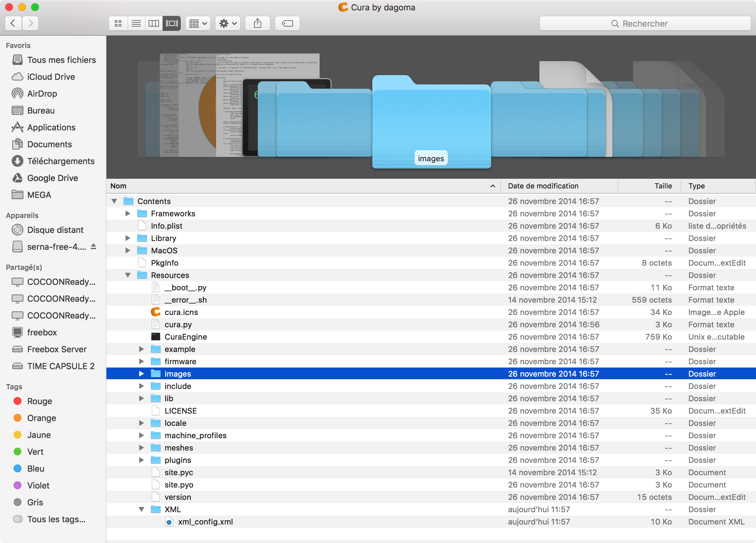Open Bureau in sidebar

coord(33,111)
